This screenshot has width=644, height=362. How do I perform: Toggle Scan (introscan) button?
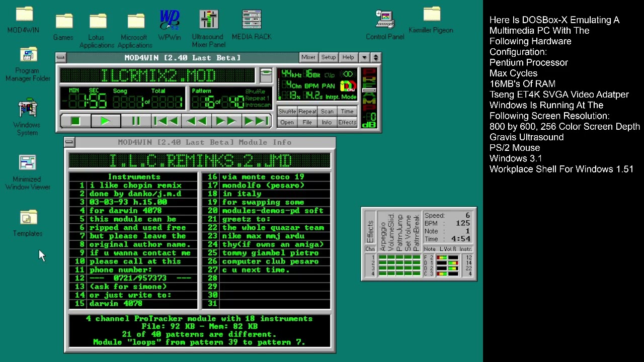pos(327,112)
